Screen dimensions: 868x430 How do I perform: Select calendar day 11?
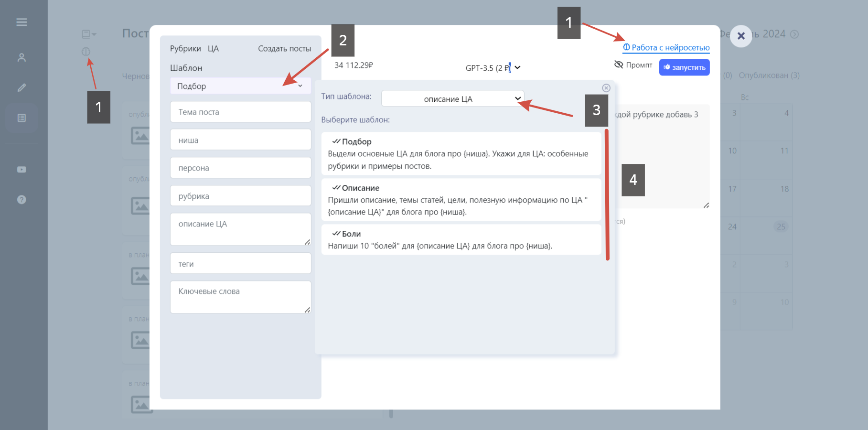pos(784,150)
